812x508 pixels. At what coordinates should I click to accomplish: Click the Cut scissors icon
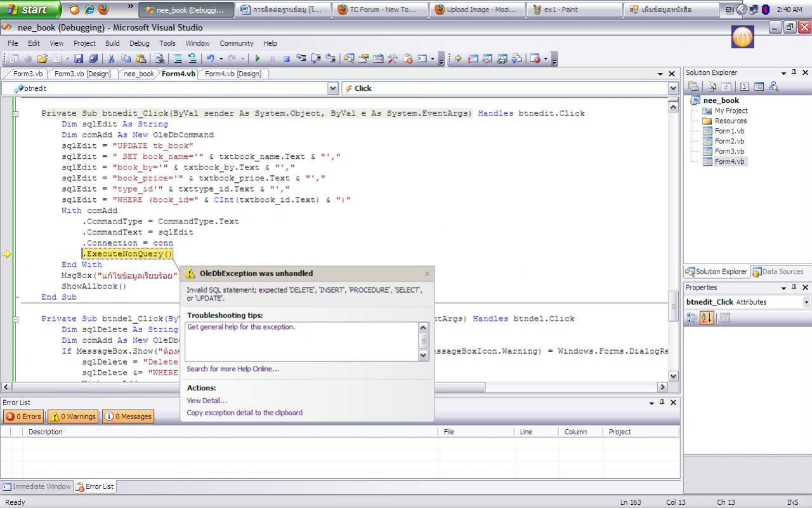pyautogui.click(x=111, y=58)
